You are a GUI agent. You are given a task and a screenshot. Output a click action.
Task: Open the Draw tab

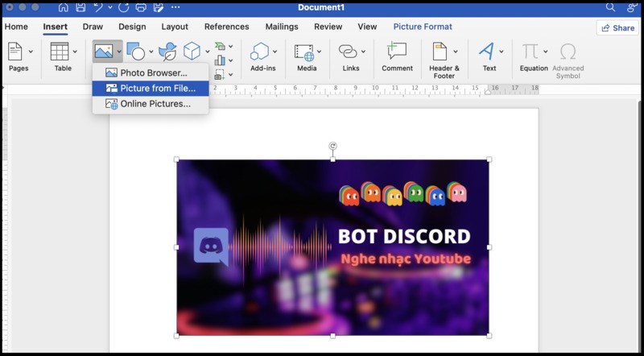[93, 27]
